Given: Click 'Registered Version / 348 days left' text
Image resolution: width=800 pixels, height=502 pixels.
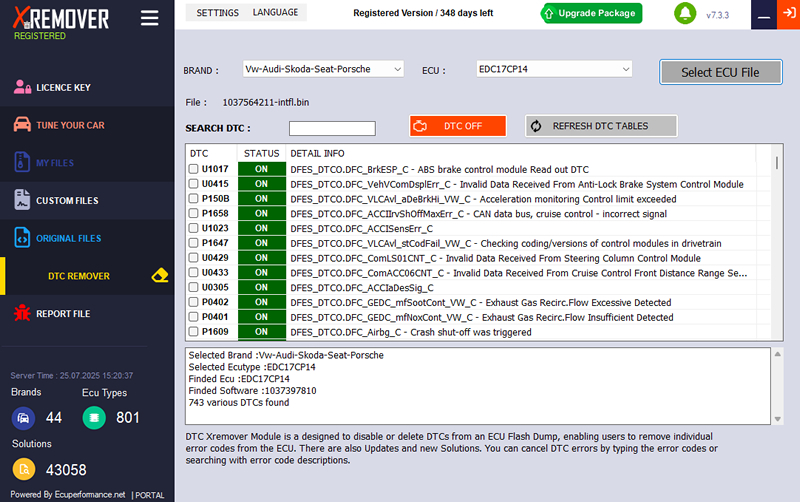Looking at the screenshot, I should 423,13.
